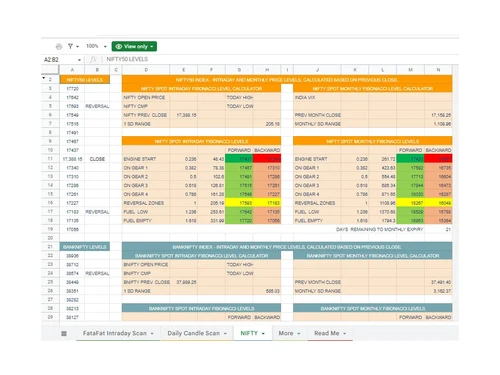Click the NIFTY50 LEVELS orange header cell
500x375 pixels.
pyautogui.click(x=85, y=80)
